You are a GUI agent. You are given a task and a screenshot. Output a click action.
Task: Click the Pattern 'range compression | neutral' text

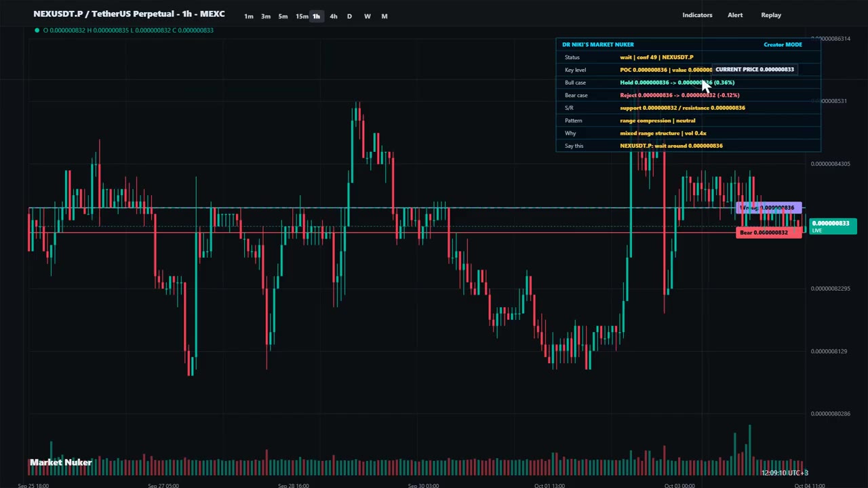pos(657,121)
